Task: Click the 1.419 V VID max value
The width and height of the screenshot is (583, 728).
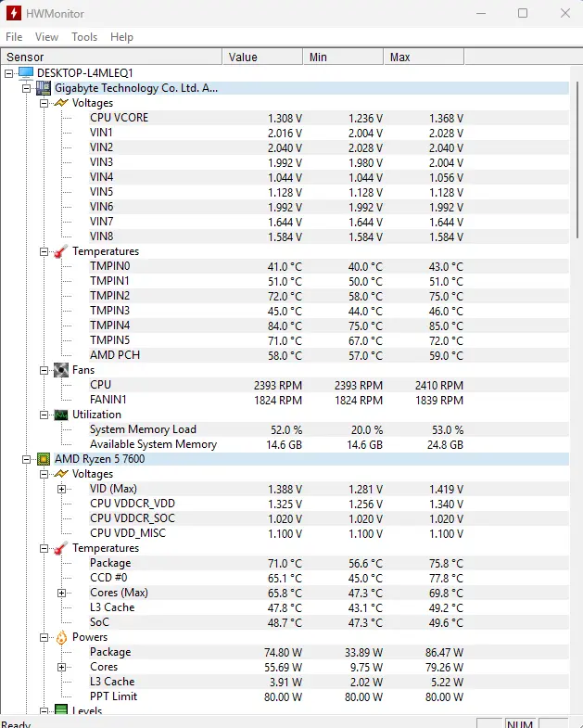Action: pos(446,490)
